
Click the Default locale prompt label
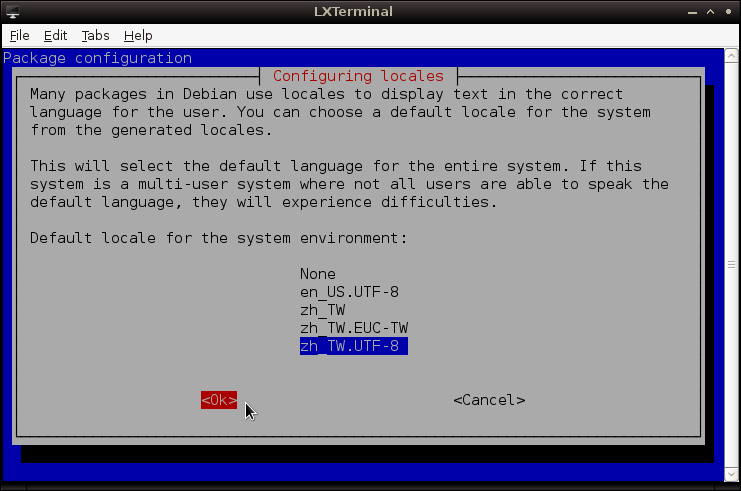219,238
